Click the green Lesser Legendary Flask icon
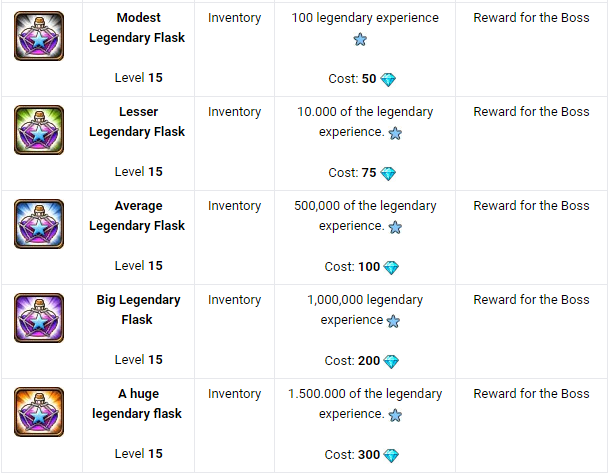This screenshot has width=610, height=476. pyautogui.click(x=39, y=130)
